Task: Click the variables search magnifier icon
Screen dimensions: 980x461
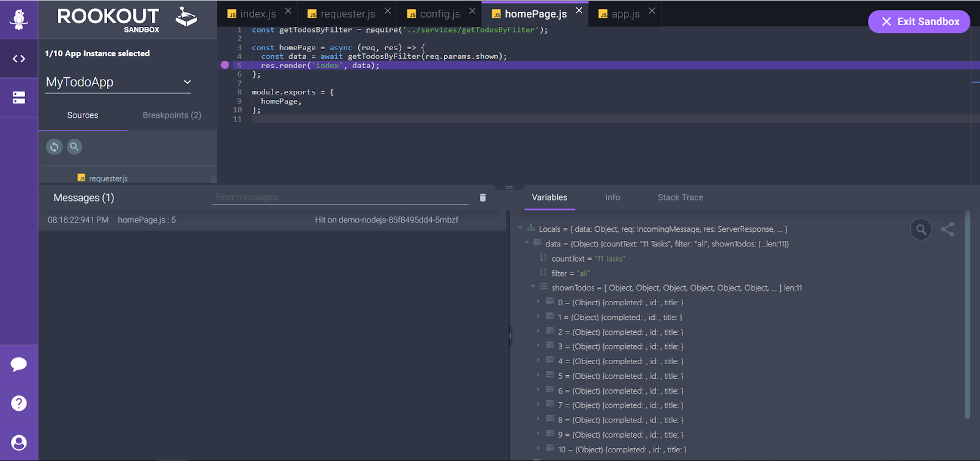Action: coord(921,230)
